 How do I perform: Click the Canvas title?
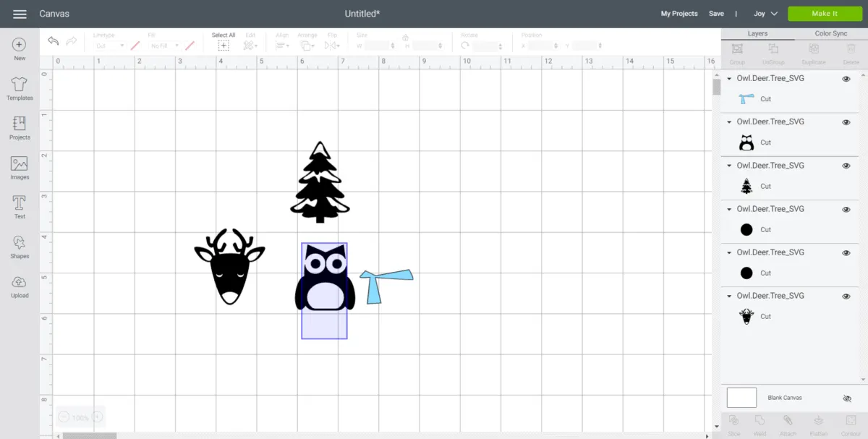pyautogui.click(x=54, y=14)
